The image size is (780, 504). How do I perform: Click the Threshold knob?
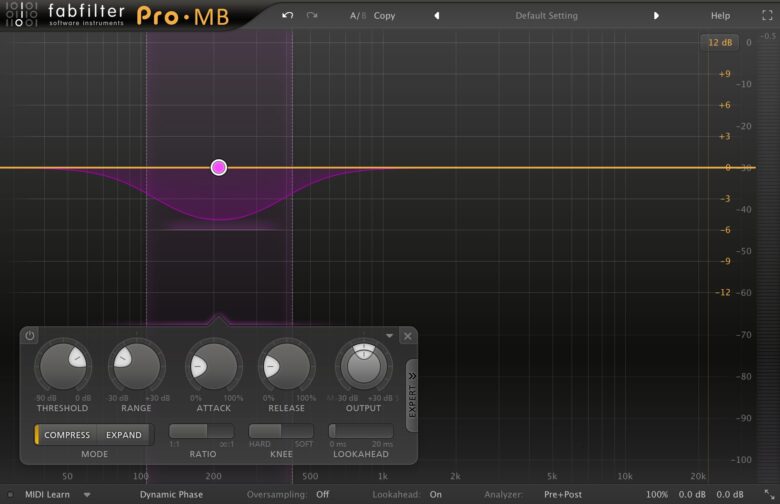(x=63, y=367)
